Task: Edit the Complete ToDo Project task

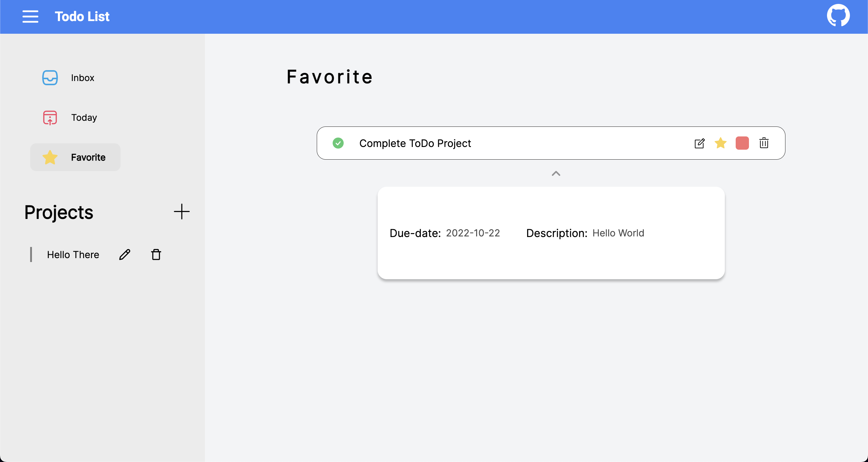Action: coord(700,143)
